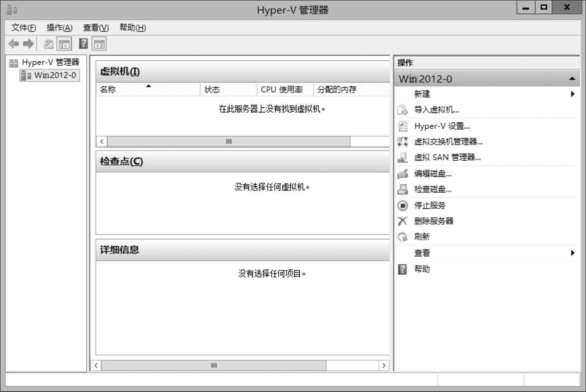Click 导入虚拟机... action
Image resolution: width=586 pixels, height=392 pixels.
click(436, 110)
